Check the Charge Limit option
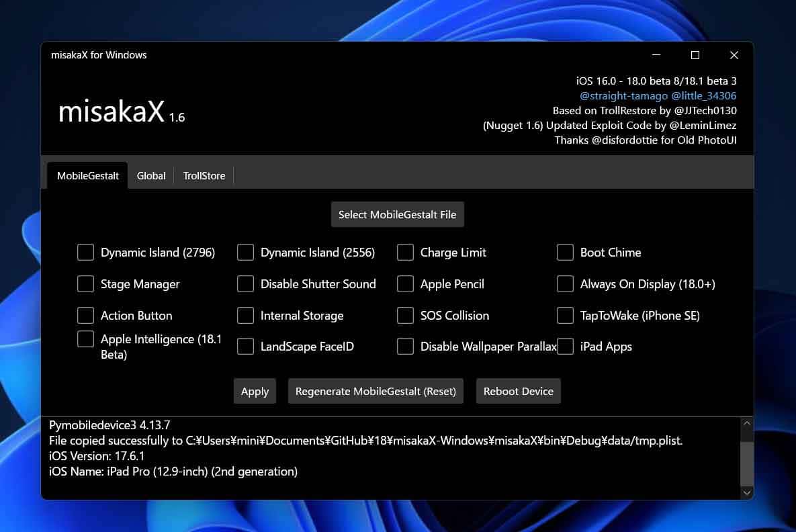The image size is (796, 532). click(x=405, y=253)
